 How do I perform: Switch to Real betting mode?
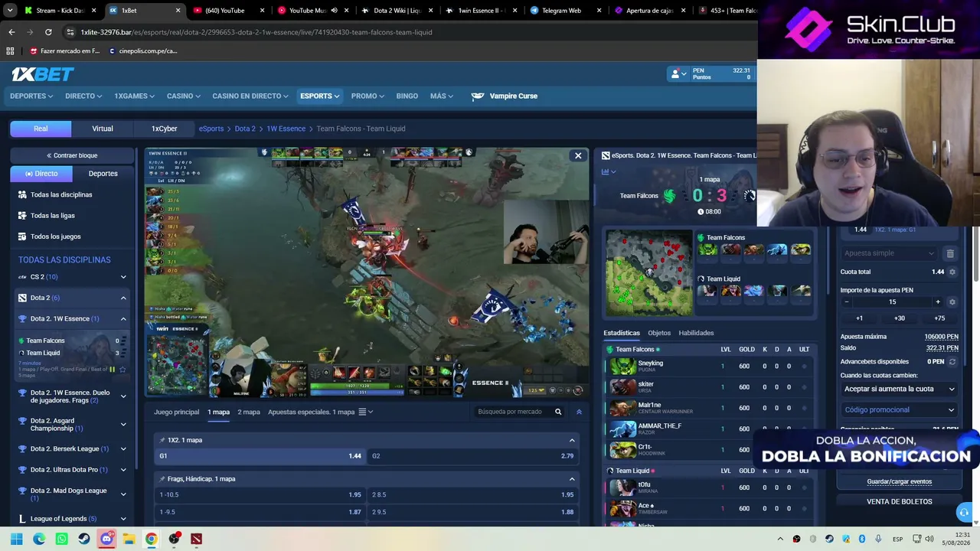[41, 129]
